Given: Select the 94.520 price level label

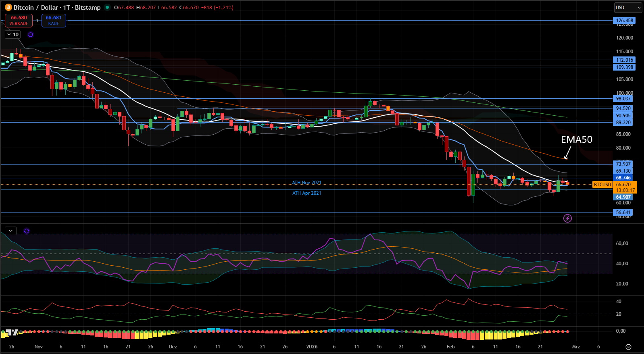Looking at the screenshot, I should tap(623, 108).
